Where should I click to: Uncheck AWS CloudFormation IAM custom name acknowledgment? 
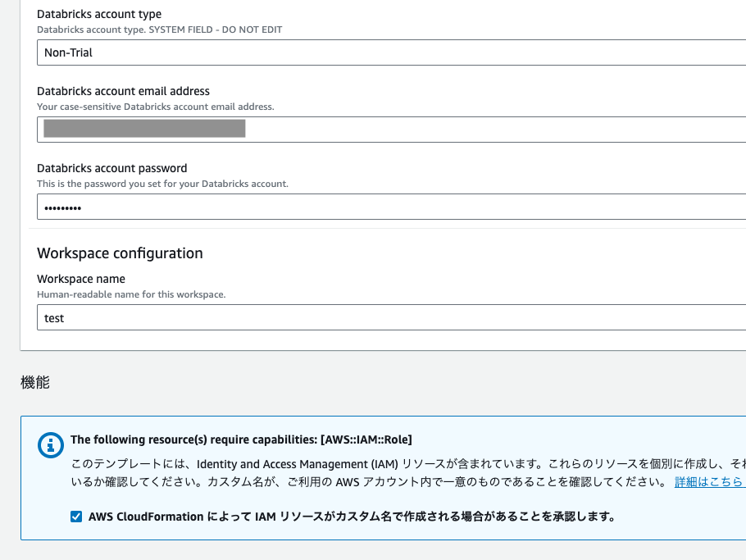point(76,517)
